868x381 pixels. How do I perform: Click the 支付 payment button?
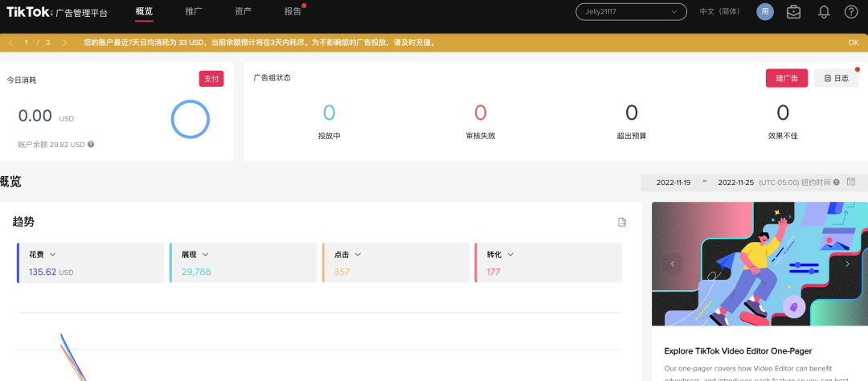(x=211, y=79)
